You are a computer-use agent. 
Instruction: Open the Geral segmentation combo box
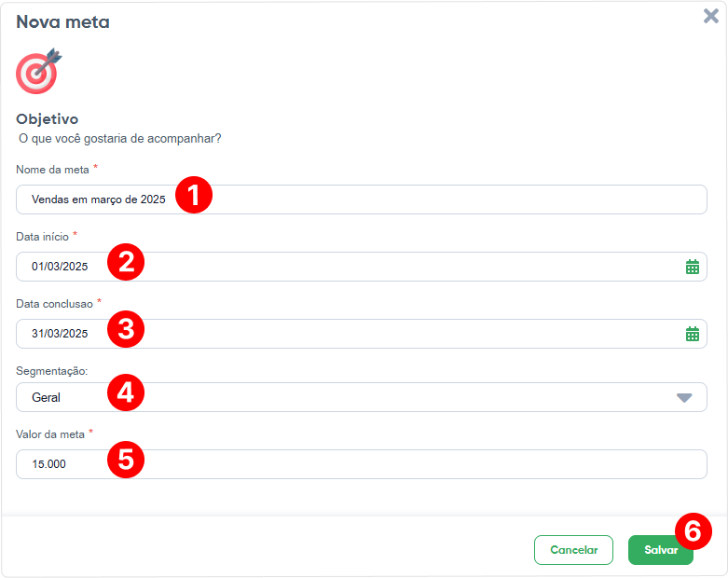click(x=362, y=397)
